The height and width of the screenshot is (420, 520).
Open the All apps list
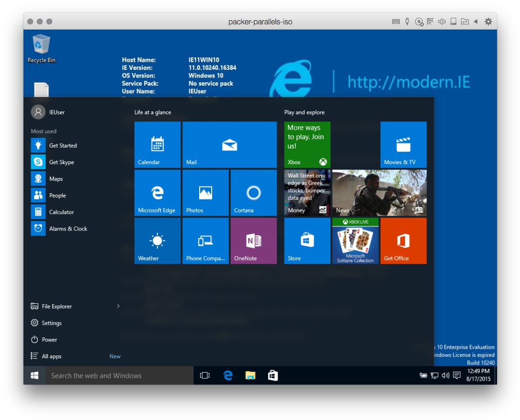[x=52, y=356]
